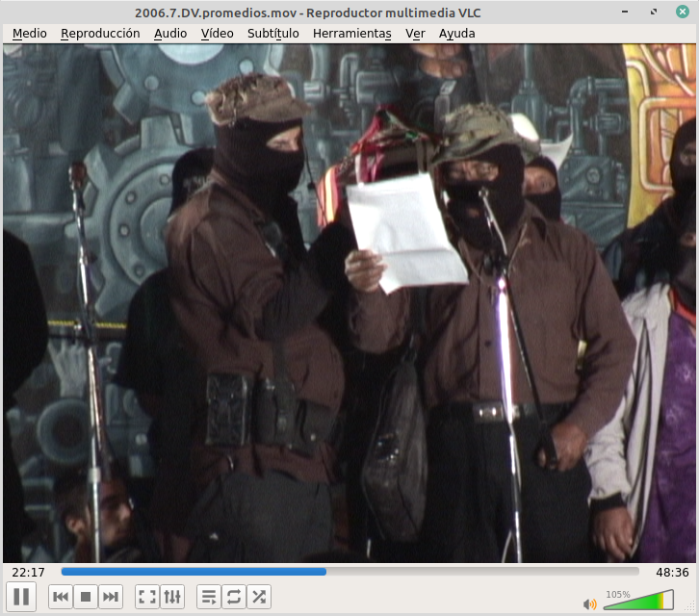Toggle random shuffle playback
Screen dimensions: 699x616
pos(259,597)
